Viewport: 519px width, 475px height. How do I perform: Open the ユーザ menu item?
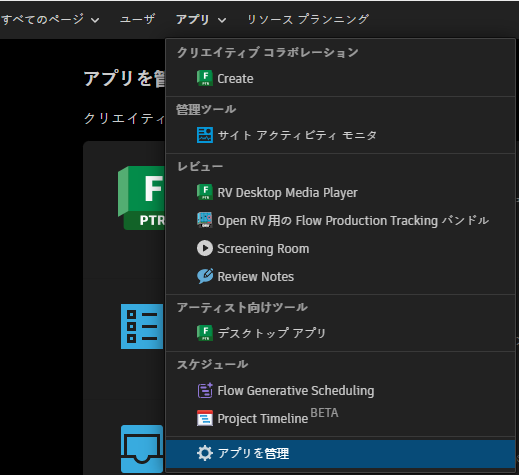click(x=137, y=19)
